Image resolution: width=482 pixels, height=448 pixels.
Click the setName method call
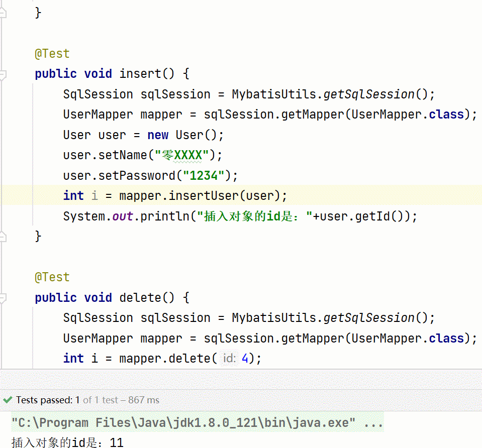(123, 155)
